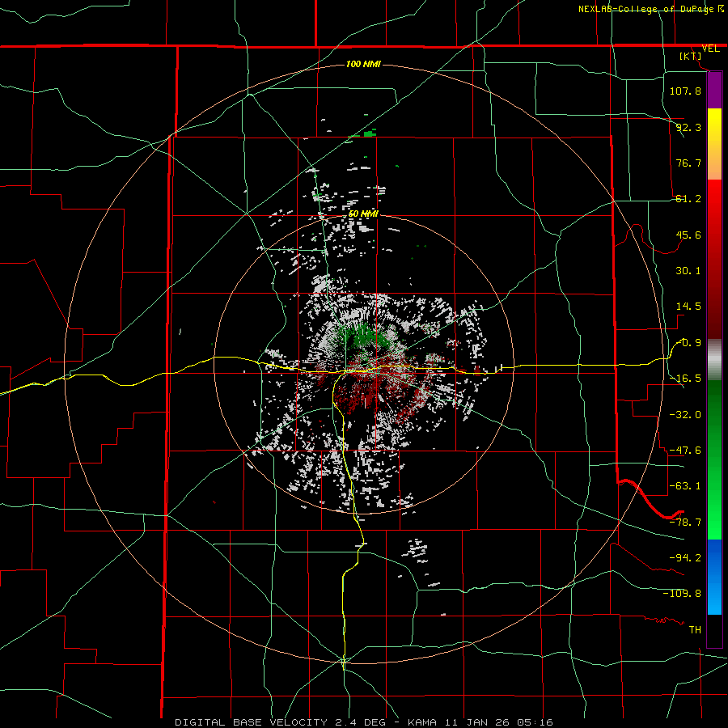Click the blue segment of the color bar
The image size is (728, 728).
click(714, 577)
